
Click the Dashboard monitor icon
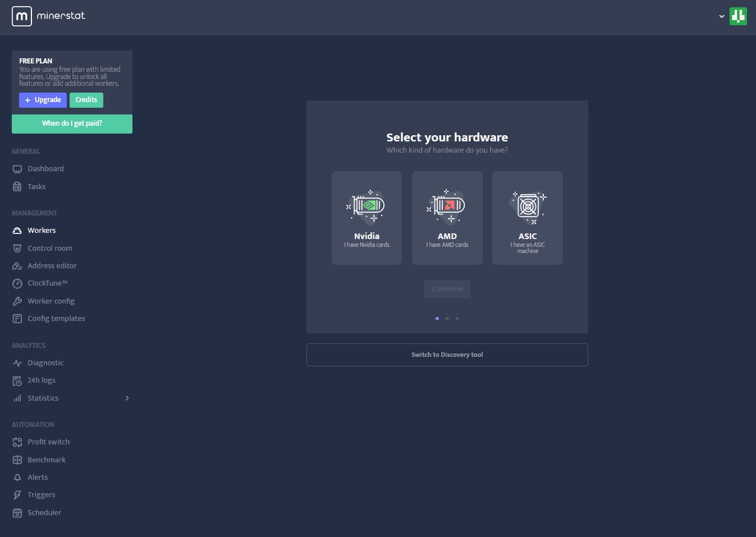point(17,169)
